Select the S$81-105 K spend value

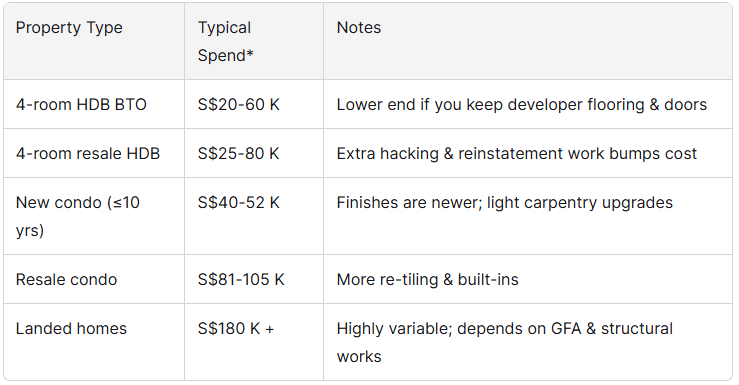241,279
